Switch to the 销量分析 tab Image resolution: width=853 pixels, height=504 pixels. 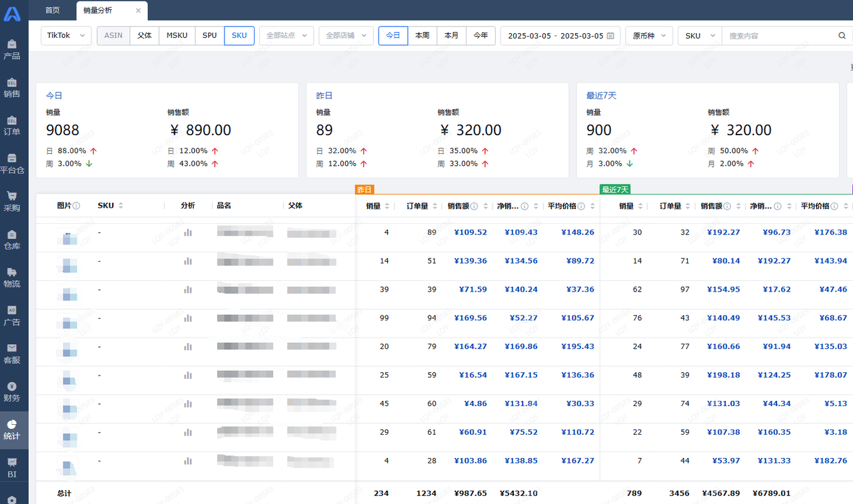pos(98,10)
